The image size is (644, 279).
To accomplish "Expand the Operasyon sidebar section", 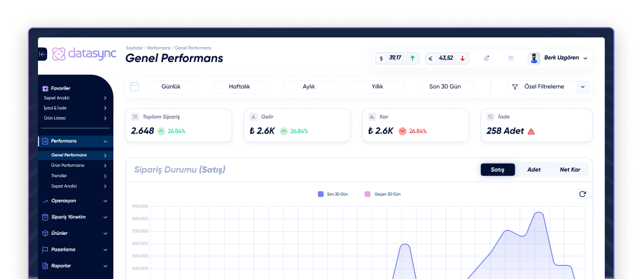I will click(x=75, y=201).
